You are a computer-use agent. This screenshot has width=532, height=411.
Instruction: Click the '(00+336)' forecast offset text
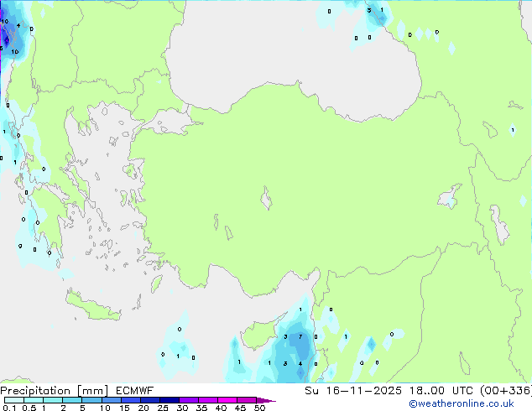[506, 391]
